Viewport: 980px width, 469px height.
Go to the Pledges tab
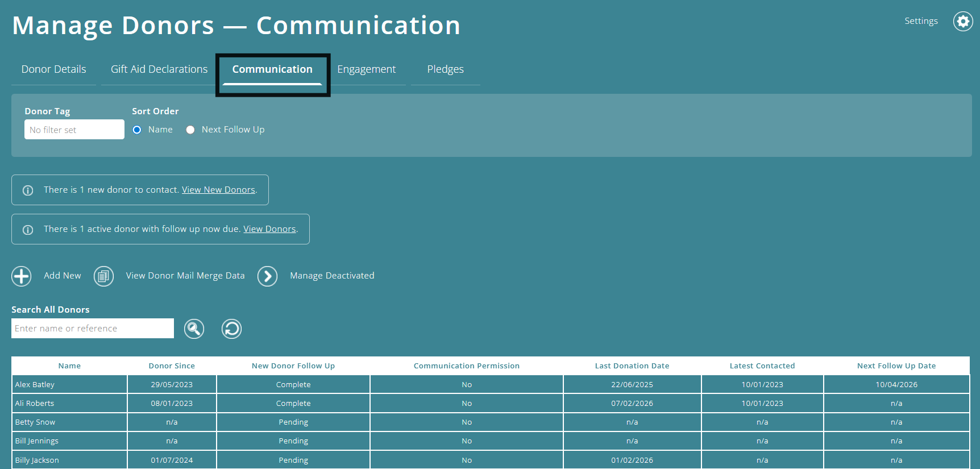click(x=445, y=69)
